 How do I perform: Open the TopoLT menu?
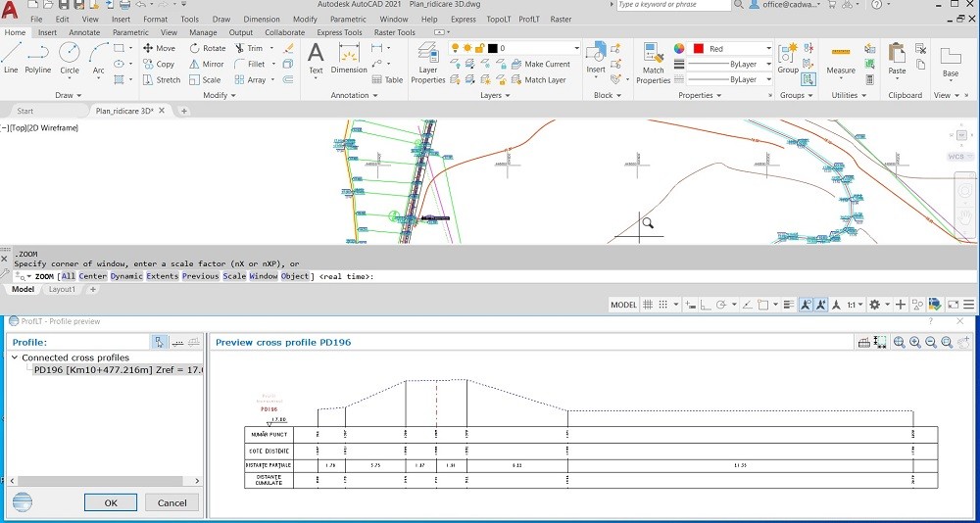tap(500, 20)
